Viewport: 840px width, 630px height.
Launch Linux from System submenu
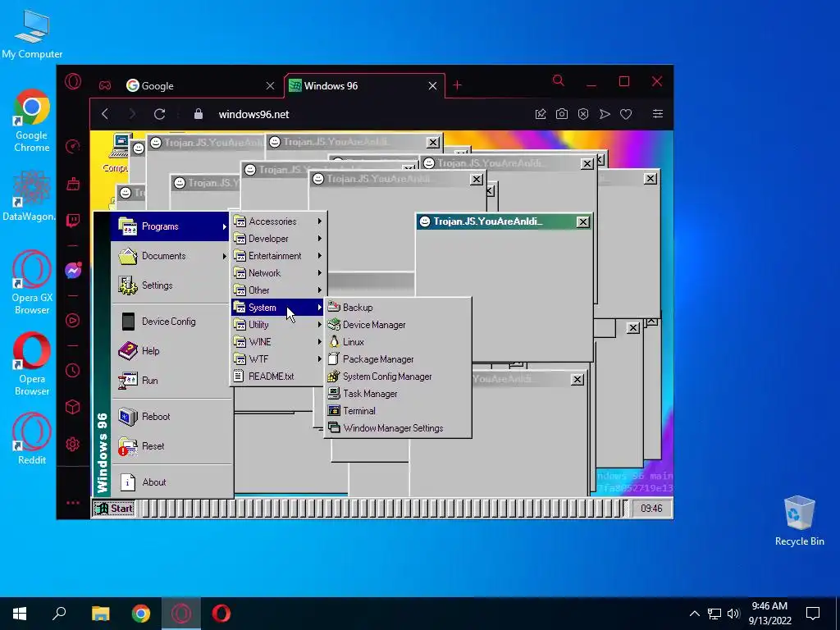(x=398, y=341)
